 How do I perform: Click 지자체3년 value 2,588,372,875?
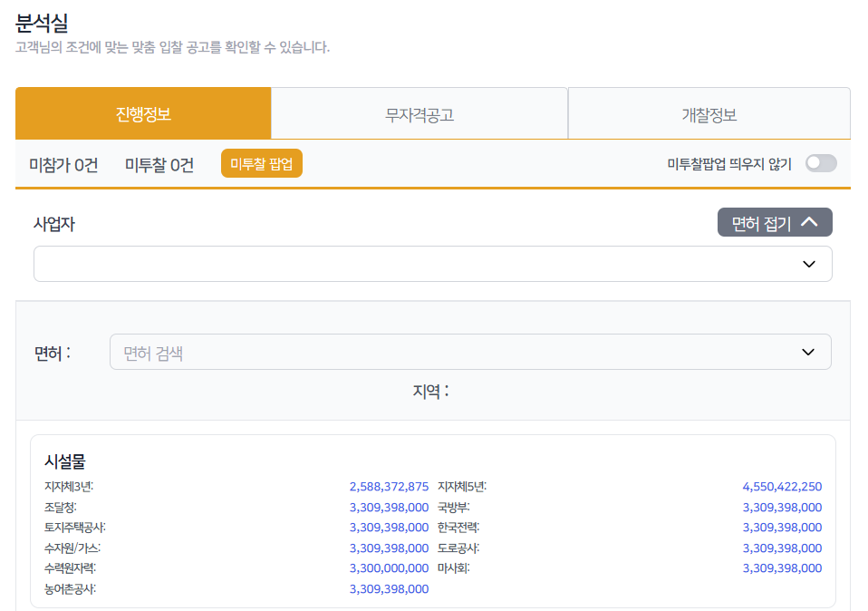click(x=389, y=487)
